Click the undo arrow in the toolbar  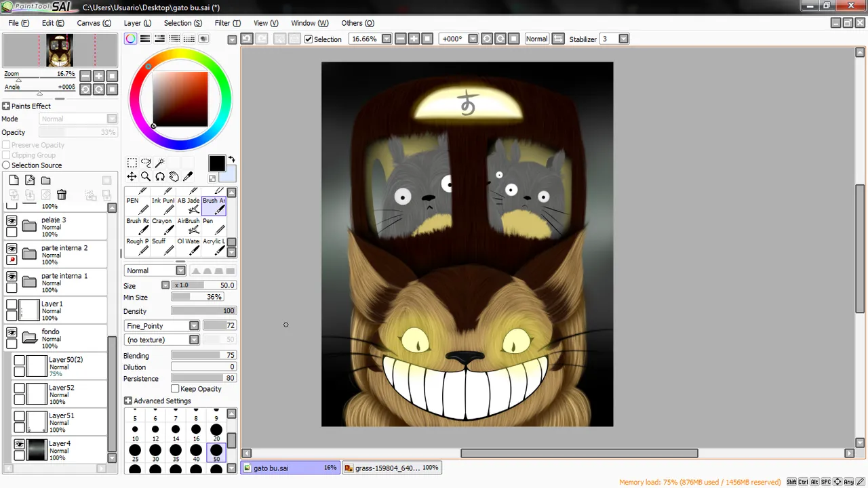tap(247, 39)
